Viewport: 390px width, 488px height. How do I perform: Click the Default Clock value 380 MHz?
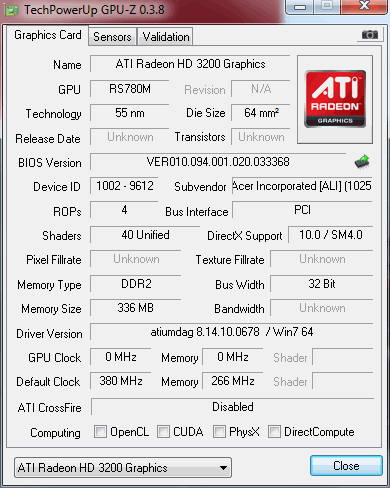pyautogui.click(x=121, y=381)
